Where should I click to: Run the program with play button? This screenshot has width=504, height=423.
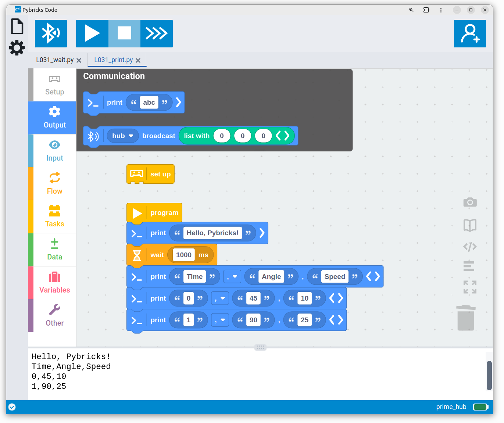coord(92,33)
